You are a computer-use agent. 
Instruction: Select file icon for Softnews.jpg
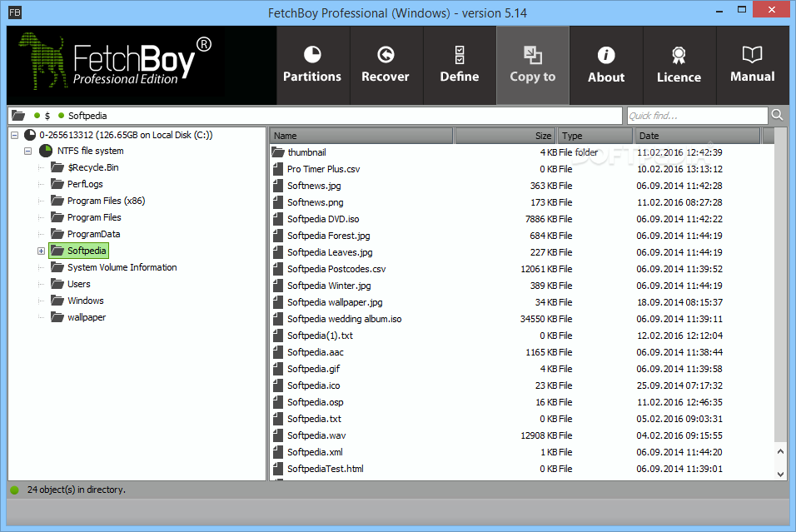tap(278, 186)
